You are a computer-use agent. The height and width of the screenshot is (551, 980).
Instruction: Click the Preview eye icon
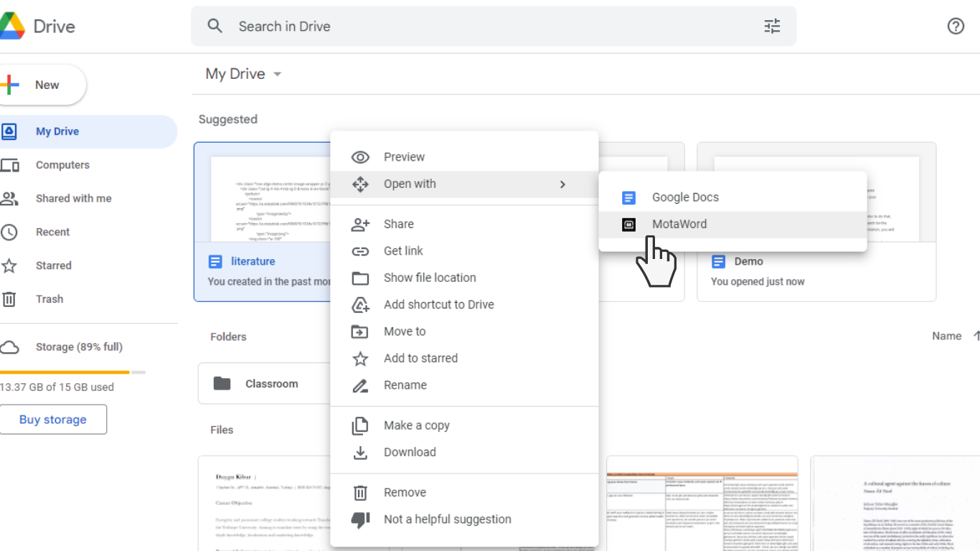pos(360,157)
